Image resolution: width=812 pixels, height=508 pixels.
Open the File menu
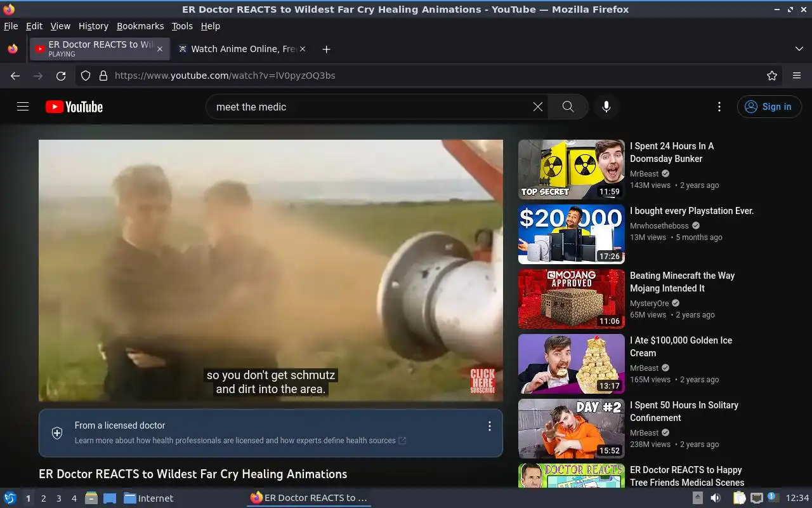click(x=11, y=26)
